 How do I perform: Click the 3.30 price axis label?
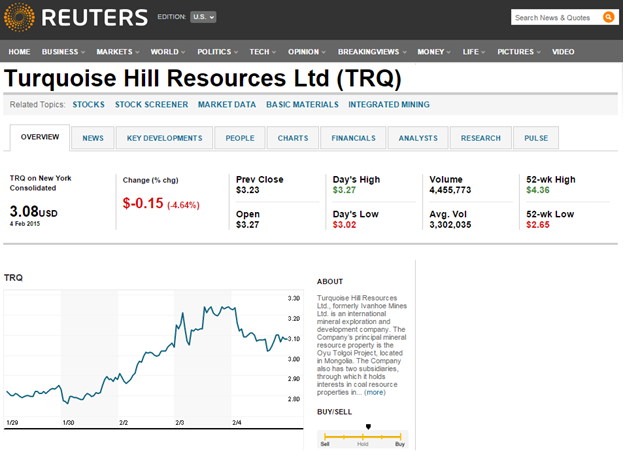click(294, 298)
